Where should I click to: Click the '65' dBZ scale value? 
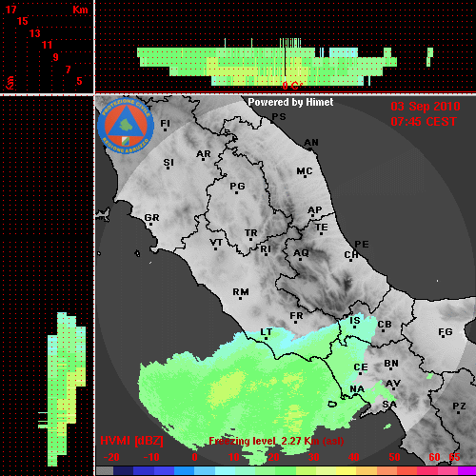coord(454,457)
